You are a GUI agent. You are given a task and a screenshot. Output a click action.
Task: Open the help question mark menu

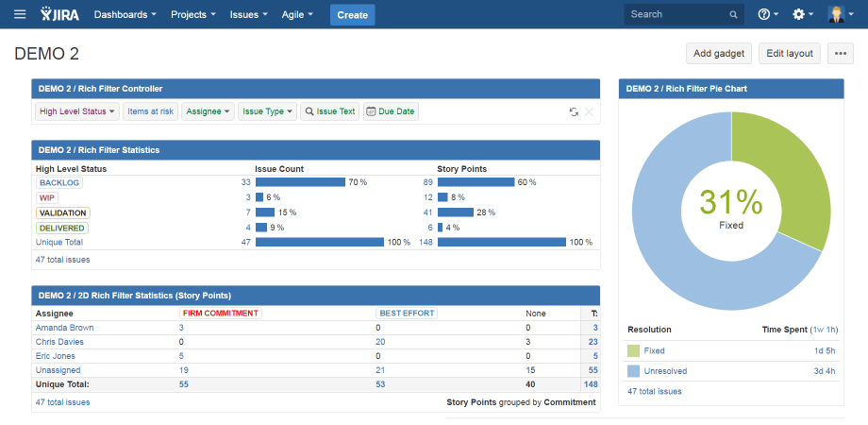click(x=768, y=15)
